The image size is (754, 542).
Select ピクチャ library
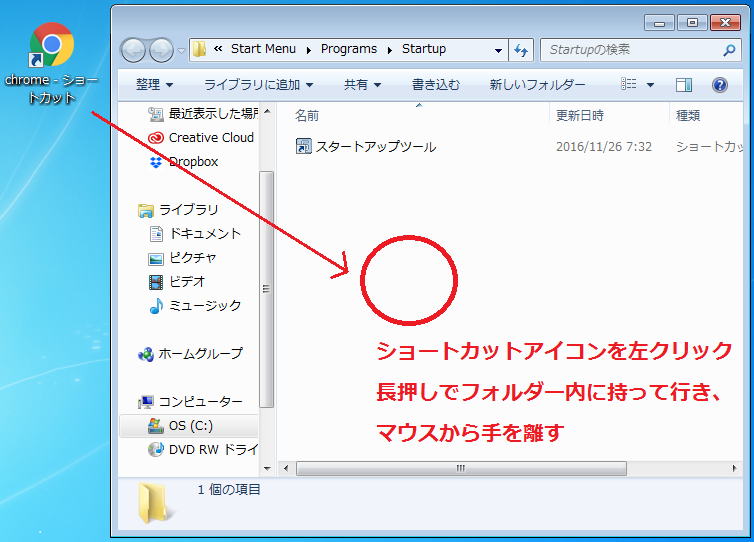click(x=182, y=258)
